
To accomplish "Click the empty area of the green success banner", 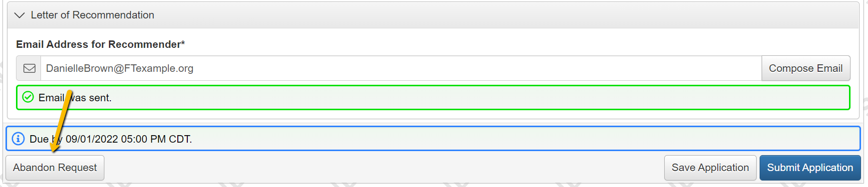I will [x=479, y=98].
